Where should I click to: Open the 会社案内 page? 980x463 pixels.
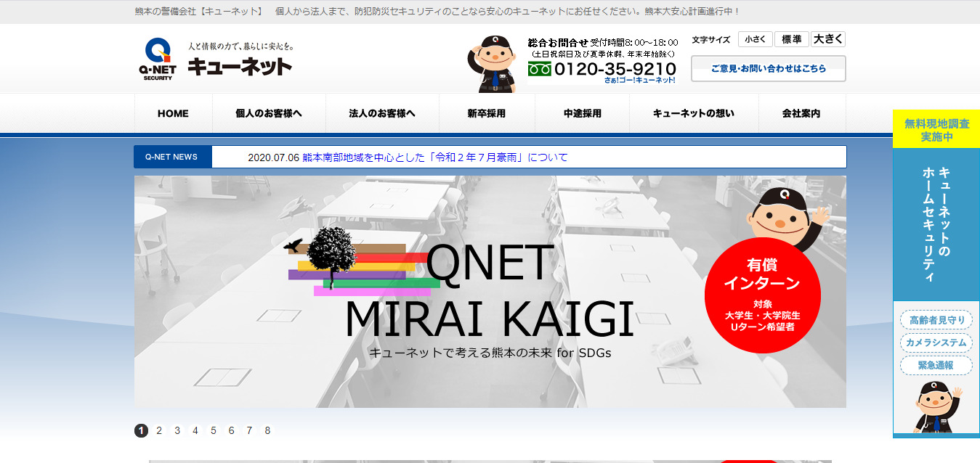pyautogui.click(x=801, y=113)
